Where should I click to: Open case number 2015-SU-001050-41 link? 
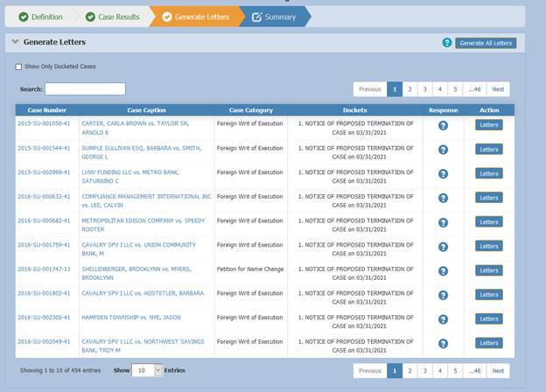click(x=44, y=123)
